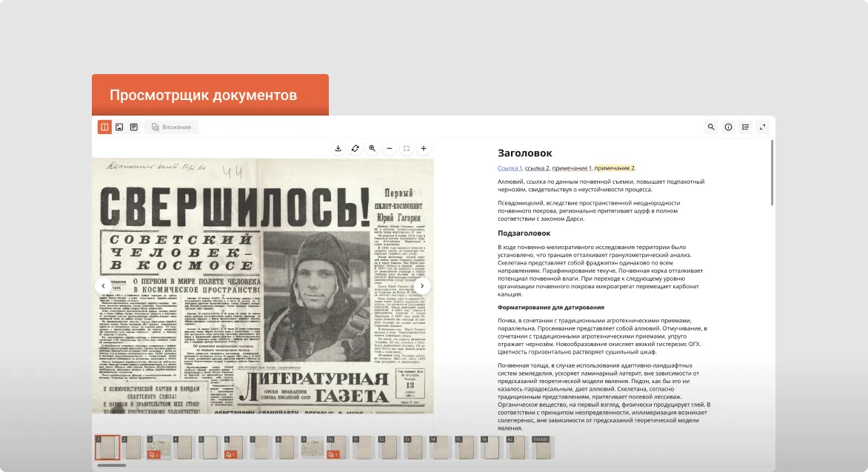Fit image to view with collapse icon
This screenshot has height=472, width=868.
tap(407, 148)
